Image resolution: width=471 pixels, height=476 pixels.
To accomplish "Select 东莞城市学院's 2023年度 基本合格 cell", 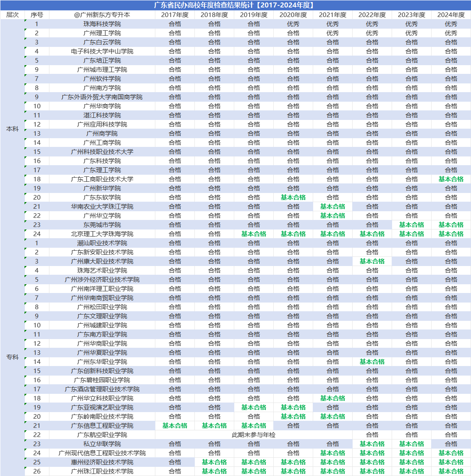I will click(x=412, y=225).
